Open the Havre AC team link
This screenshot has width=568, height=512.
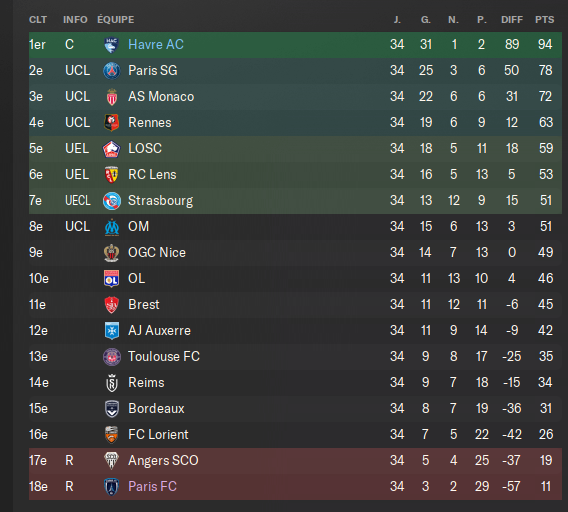[x=156, y=45]
